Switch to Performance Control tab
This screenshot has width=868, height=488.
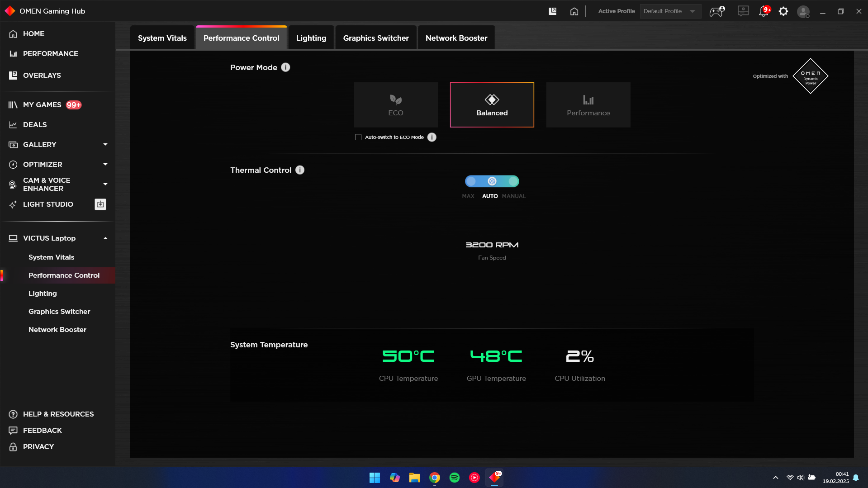(242, 38)
